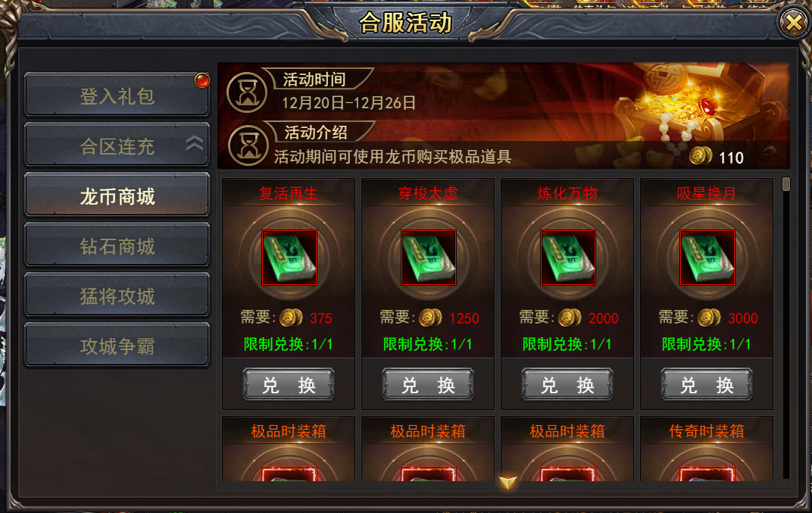The height and width of the screenshot is (513, 812).
Task: Expand the 合区连充 double-chevron arrow
Action: [x=195, y=143]
